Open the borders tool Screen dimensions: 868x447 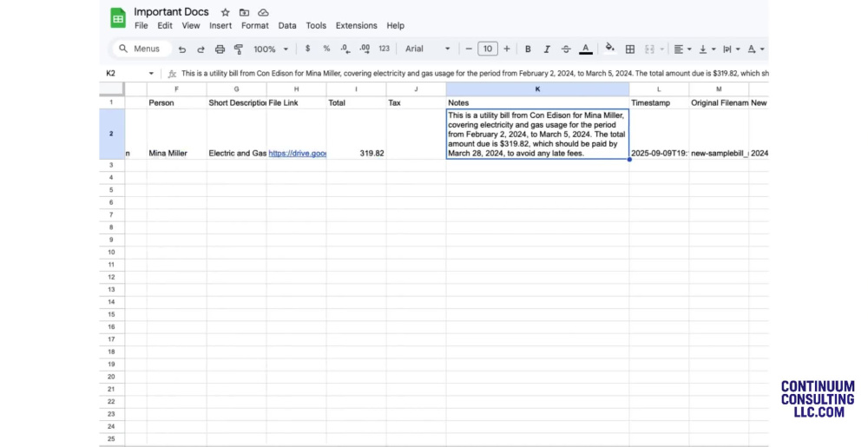[630, 49]
